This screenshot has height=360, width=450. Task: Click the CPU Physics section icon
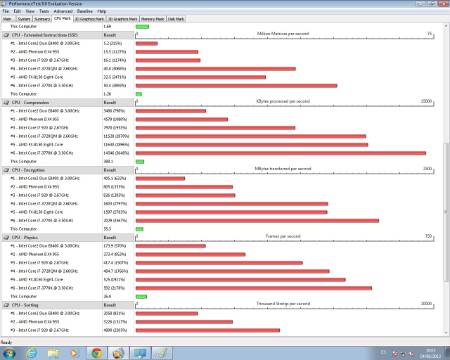click(6, 237)
